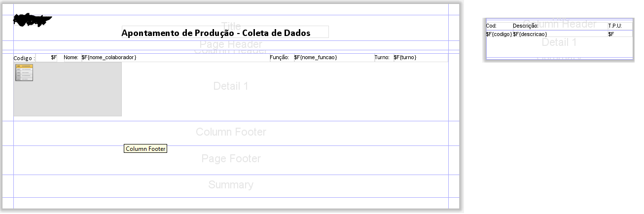Click the Column Footer band
644x214 pixels.
point(231,133)
